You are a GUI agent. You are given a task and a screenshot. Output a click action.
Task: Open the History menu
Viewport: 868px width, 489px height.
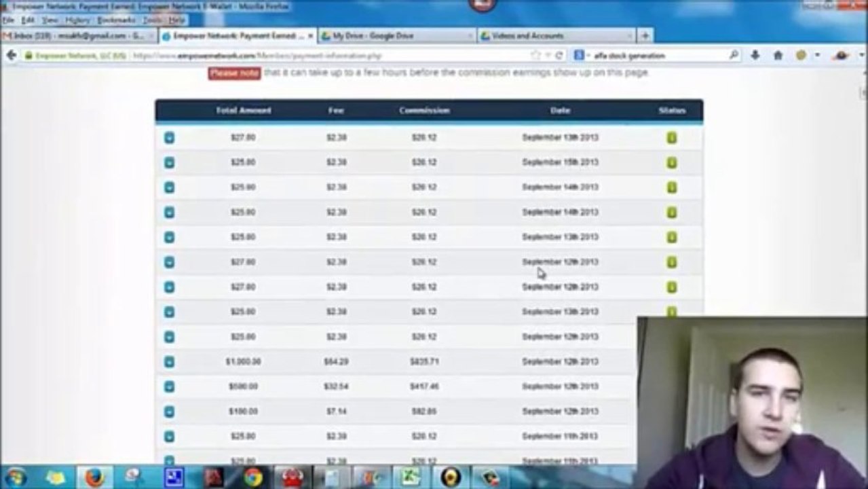click(77, 20)
